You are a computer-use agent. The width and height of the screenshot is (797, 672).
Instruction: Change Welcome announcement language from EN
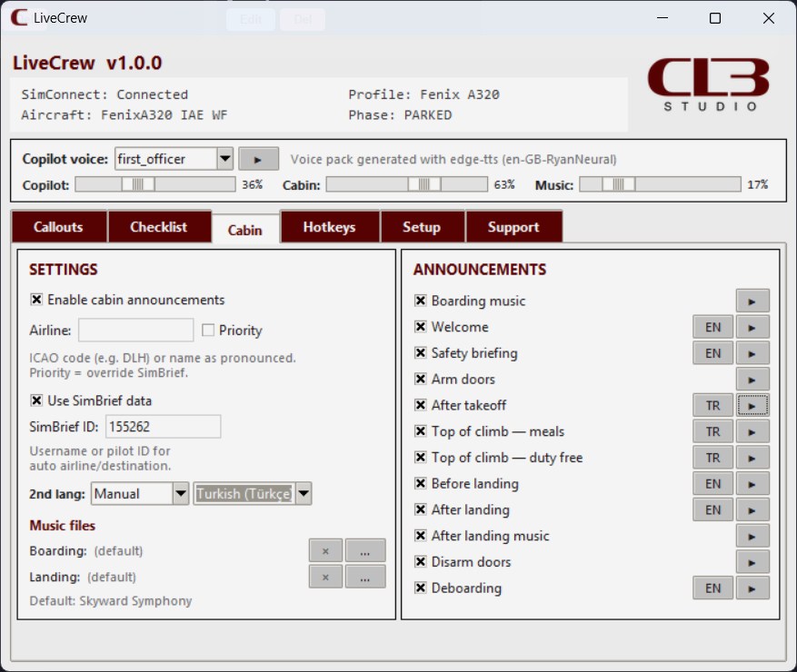click(x=712, y=326)
